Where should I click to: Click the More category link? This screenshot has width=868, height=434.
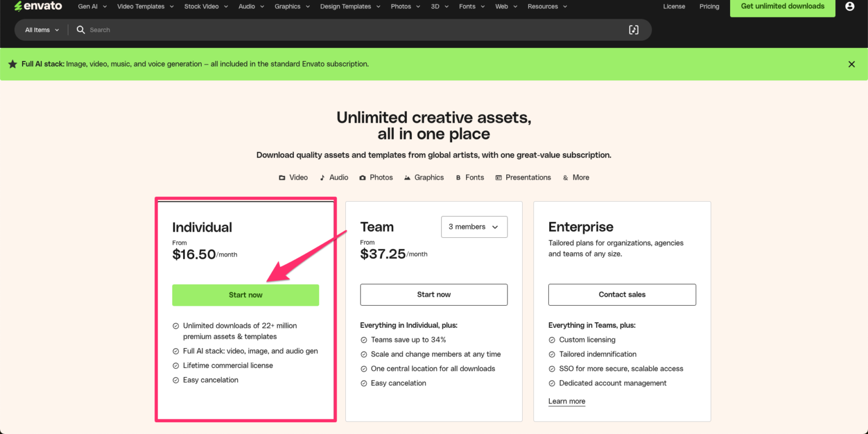coord(580,177)
